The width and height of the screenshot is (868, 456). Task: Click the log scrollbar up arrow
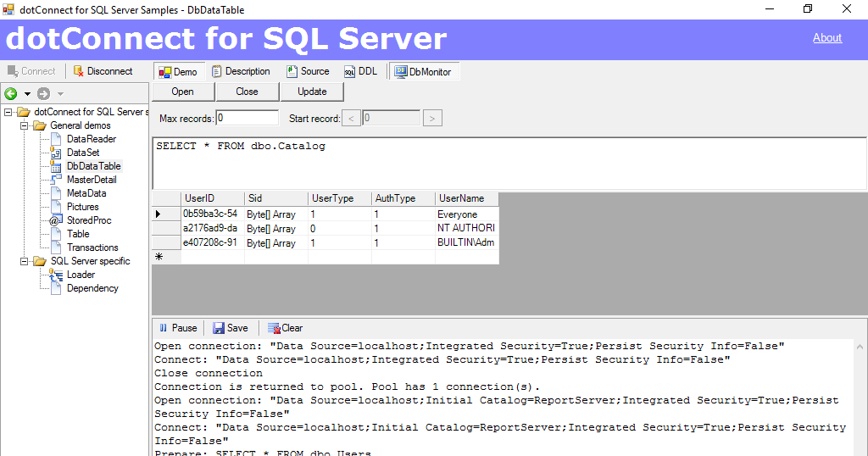860,347
